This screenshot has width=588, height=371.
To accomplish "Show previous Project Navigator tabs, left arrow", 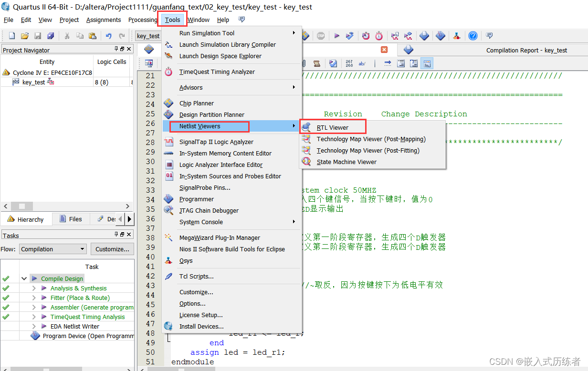I will 121,219.
